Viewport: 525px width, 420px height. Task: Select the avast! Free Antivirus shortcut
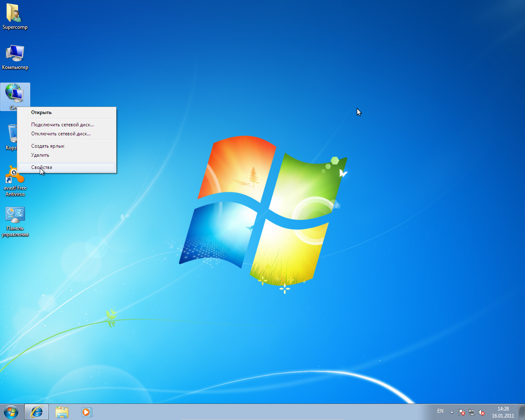coord(15,181)
